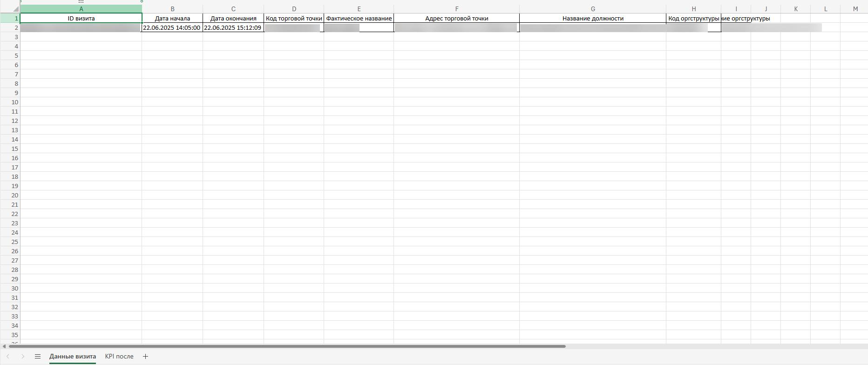Select column E header
868x365 pixels.
coord(359,9)
